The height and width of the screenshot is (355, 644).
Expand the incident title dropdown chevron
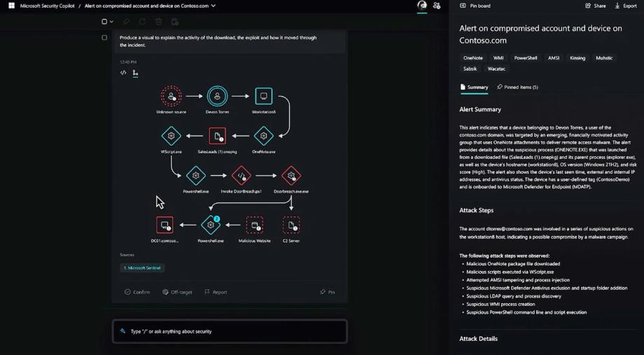[213, 6]
